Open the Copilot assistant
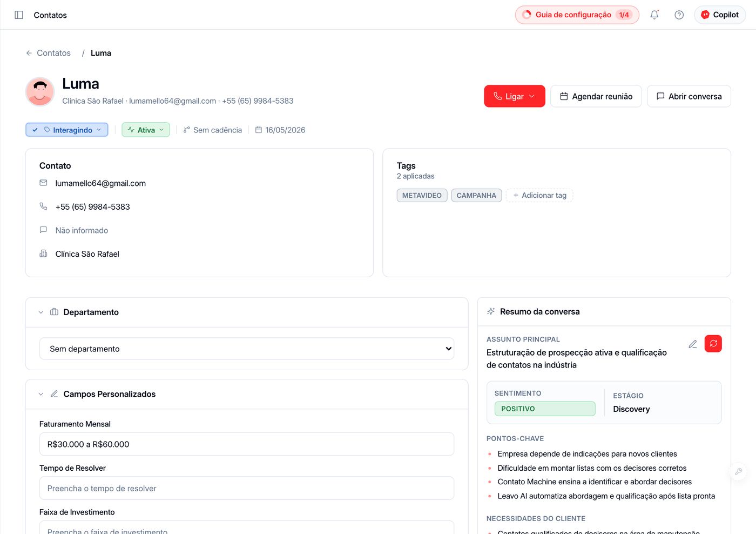Image resolution: width=756 pixels, height=534 pixels. (720, 15)
